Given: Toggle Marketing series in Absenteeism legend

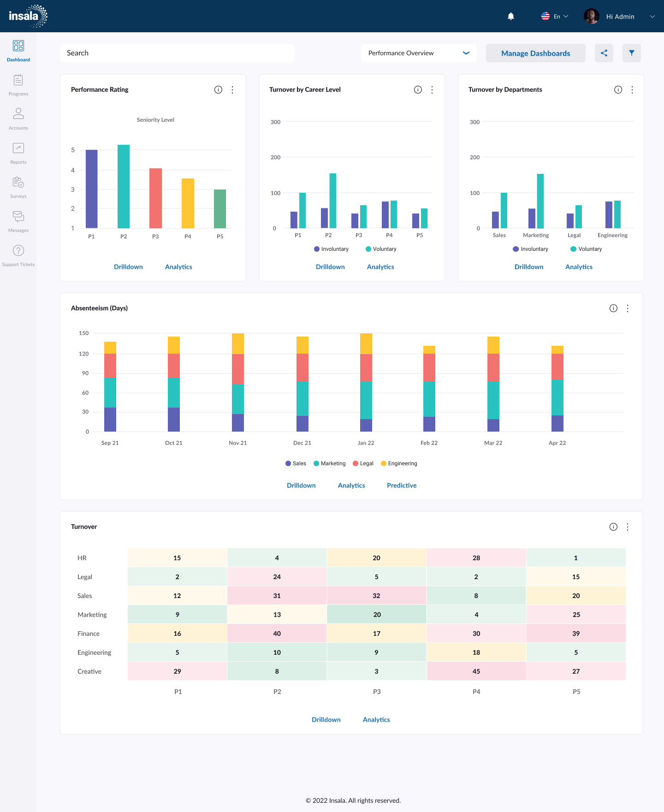Looking at the screenshot, I should point(329,463).
